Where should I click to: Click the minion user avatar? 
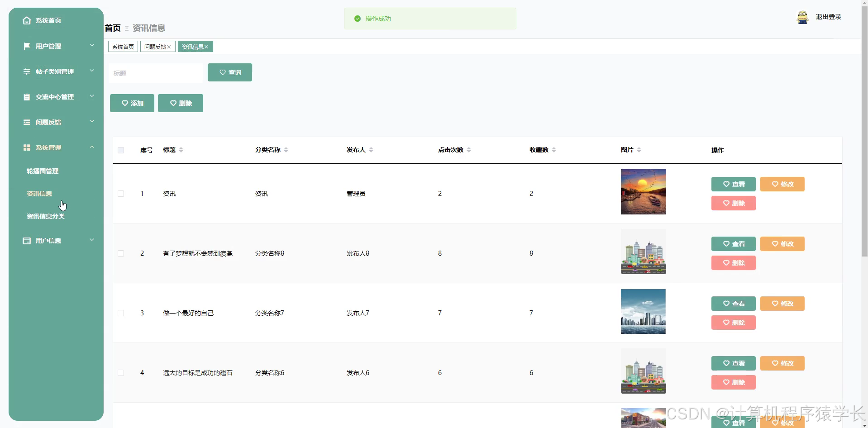[802, 17]
